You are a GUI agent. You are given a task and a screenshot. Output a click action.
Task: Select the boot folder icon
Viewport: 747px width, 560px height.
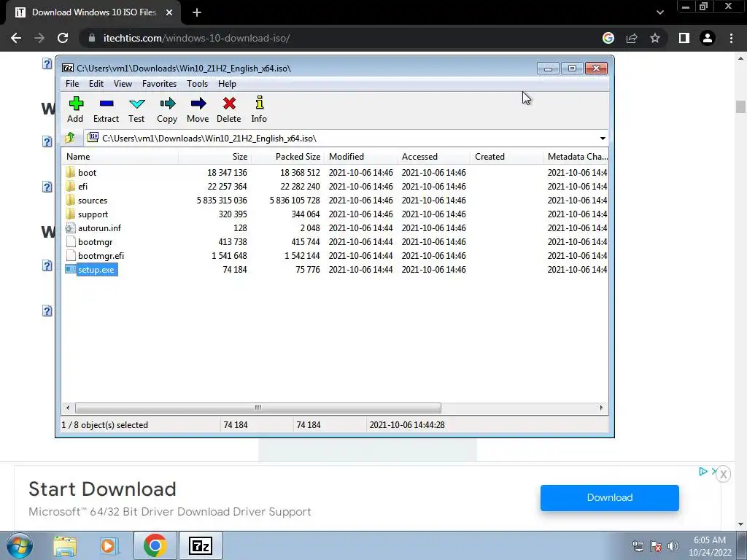click(71, 172)
